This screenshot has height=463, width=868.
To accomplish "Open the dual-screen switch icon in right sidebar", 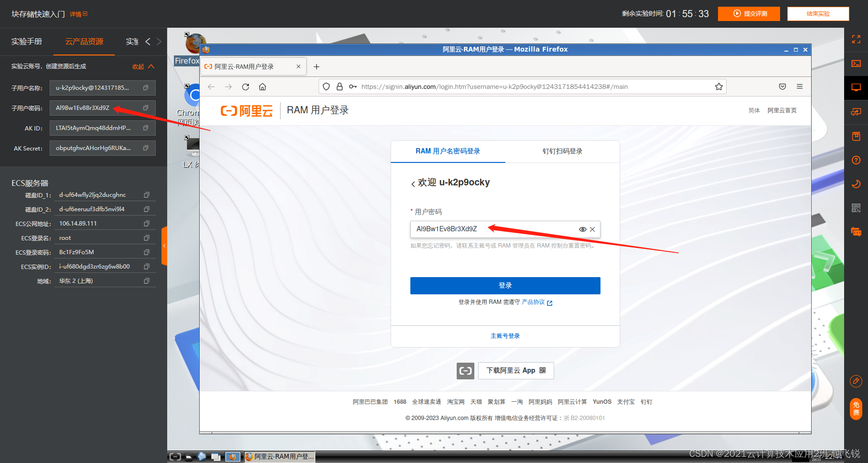I will coord(856,112).
